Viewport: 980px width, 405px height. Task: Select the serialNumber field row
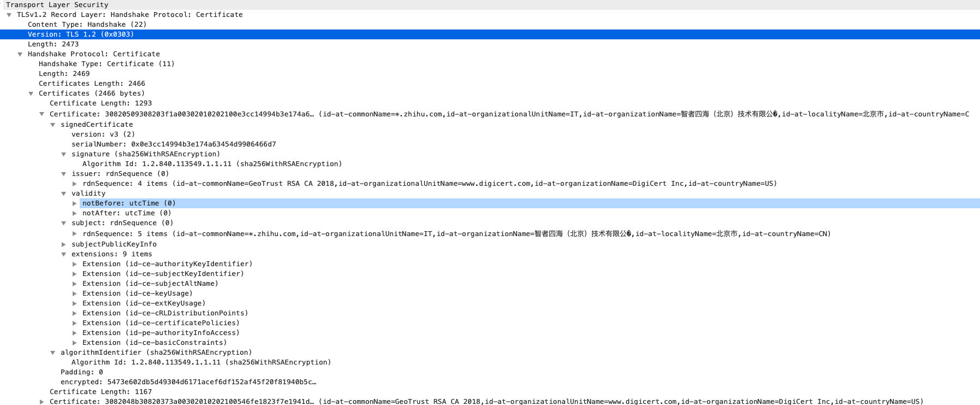pos(174,144)
